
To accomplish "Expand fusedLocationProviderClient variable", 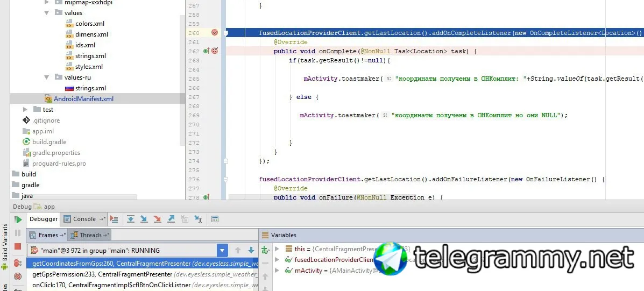I will click(277, 259).
